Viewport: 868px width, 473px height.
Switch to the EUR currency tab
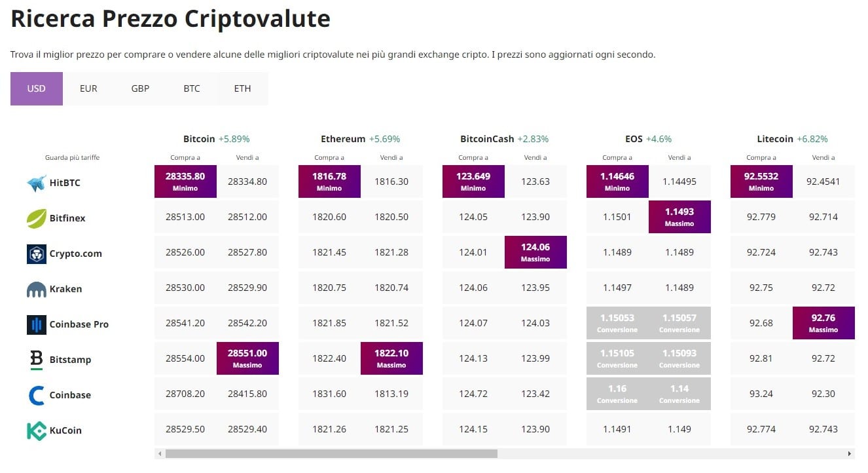coord(88,88)
